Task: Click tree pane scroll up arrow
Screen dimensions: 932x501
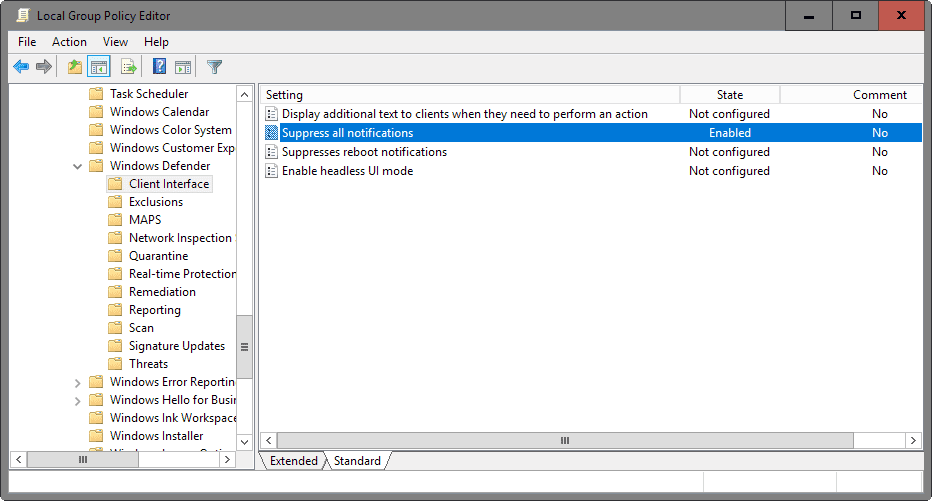Action: [244, 94]
